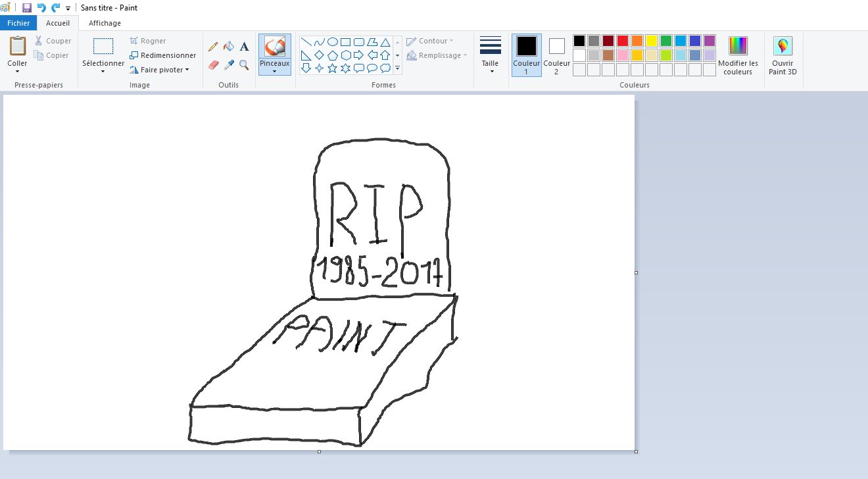Choose the Hexagon shape
The image size is (868, 479).
tap(346, 55)
